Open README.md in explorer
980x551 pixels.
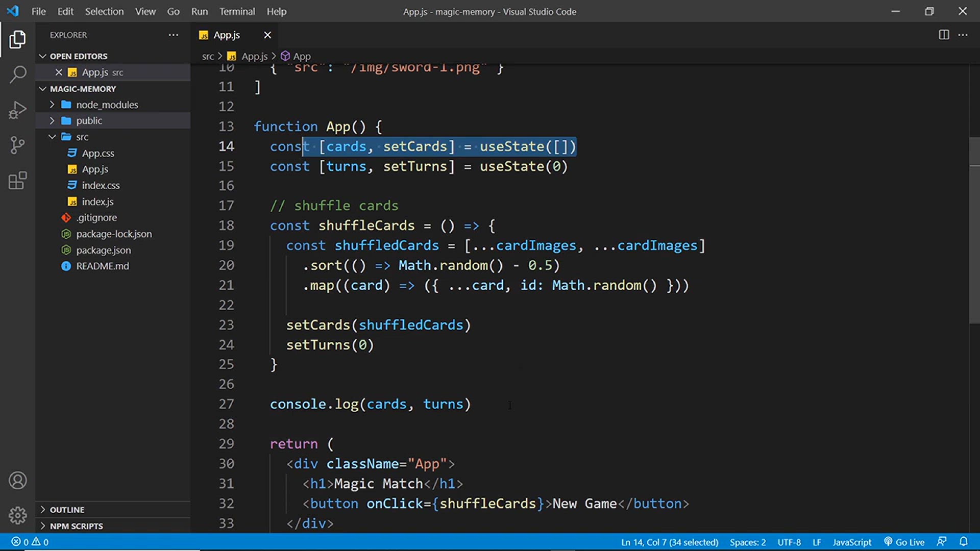click(103, 266)
